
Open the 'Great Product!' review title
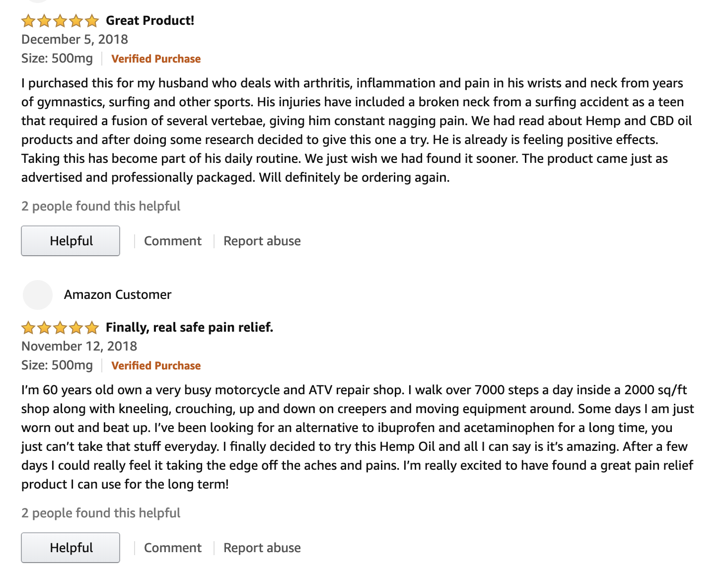(x=150, y=21)
